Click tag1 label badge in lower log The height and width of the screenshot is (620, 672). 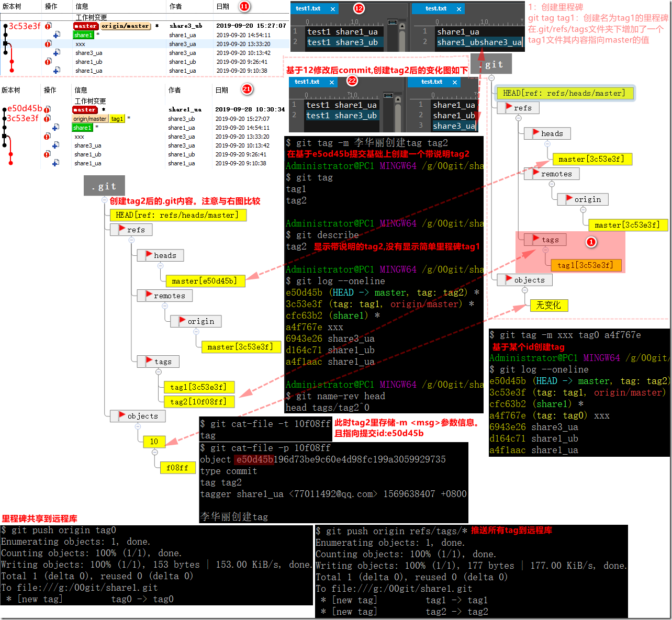pyautogui.click(x=117, y=119)
